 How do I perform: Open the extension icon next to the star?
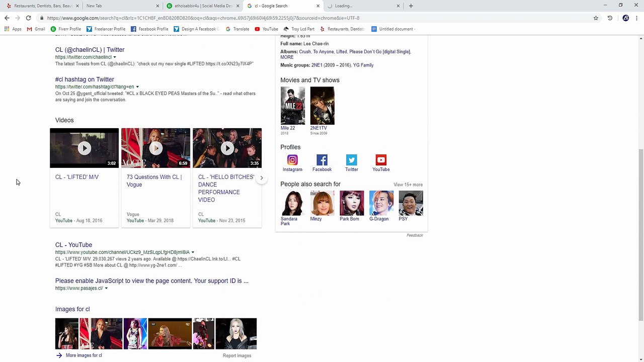point(610,18)
